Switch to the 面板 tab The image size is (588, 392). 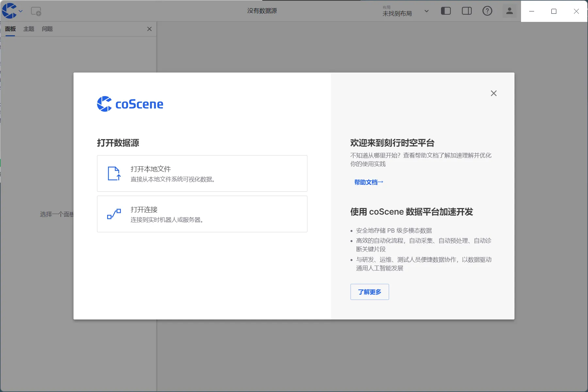(10, 29)
